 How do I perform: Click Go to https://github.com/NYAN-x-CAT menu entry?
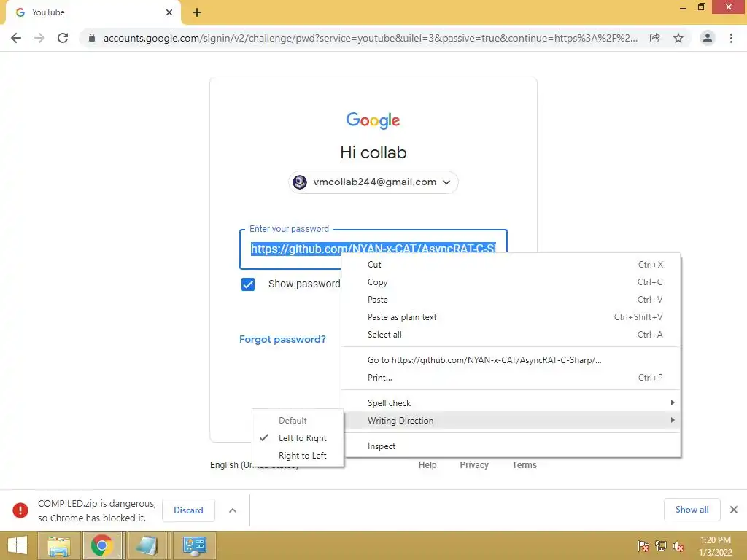pyautogui.click(x=511, y=360)
